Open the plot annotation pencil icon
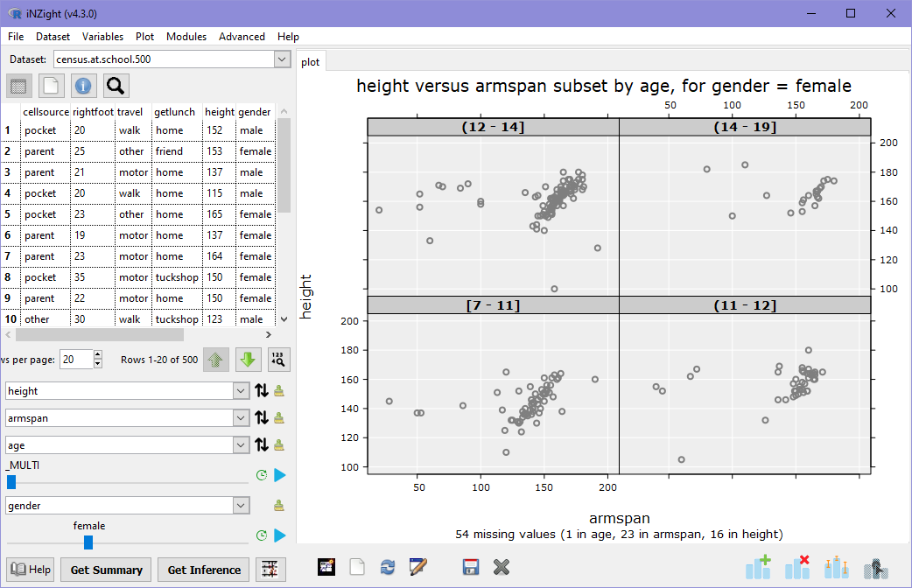 point(418,567)
